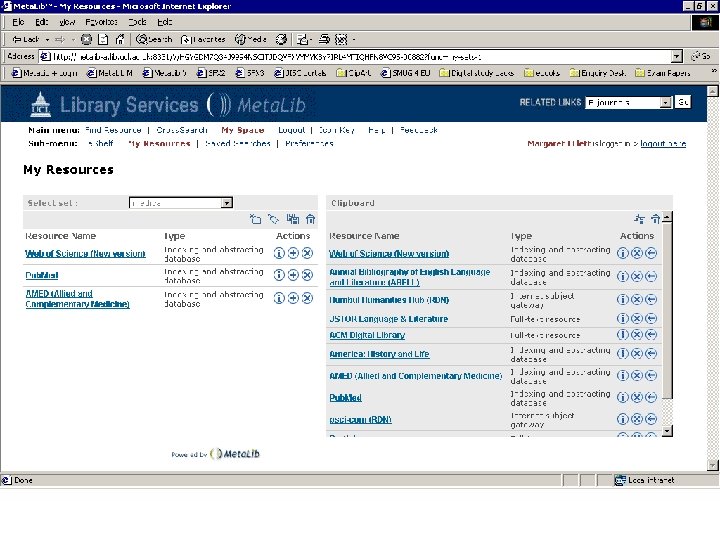Click the Back button in browser toolbar
Image resolution: width=720 pixels, height=540 pixels.
[26, 39]
